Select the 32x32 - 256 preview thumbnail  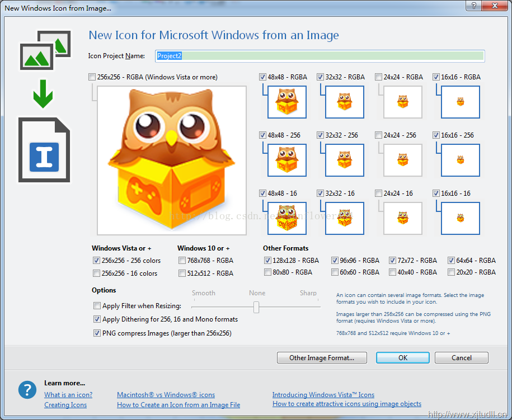(344, 160)
